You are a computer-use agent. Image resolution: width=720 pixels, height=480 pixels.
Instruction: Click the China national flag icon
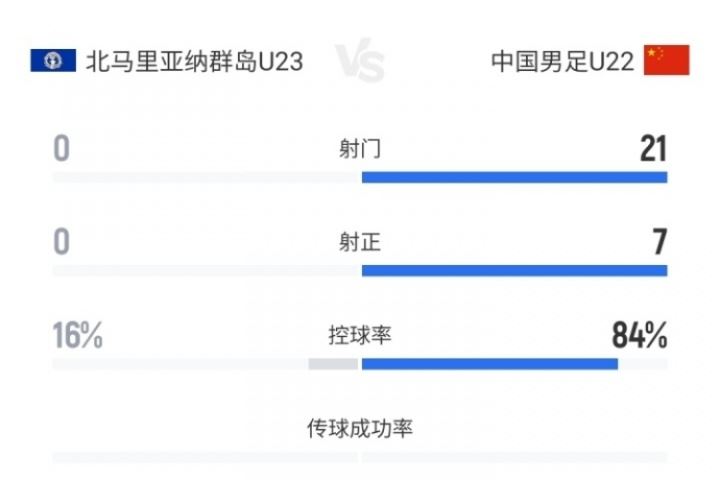pos(666,61)
